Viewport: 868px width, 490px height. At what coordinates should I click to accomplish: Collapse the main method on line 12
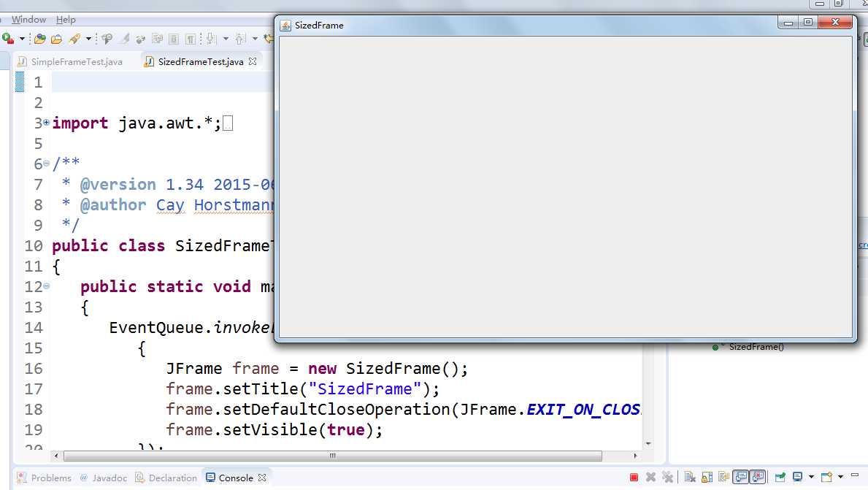47,286
